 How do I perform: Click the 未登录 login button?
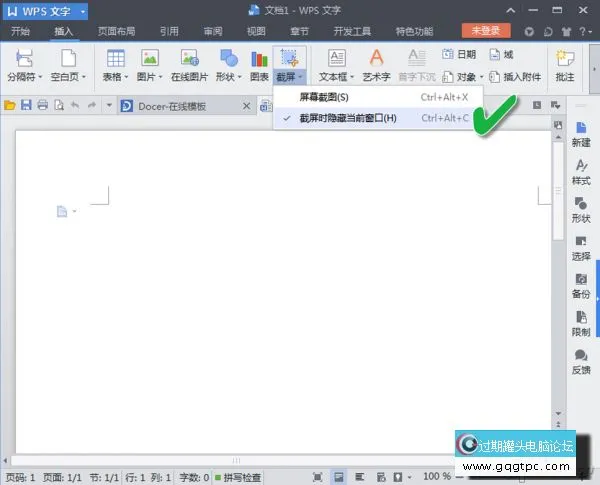click(x=486, y=31)
